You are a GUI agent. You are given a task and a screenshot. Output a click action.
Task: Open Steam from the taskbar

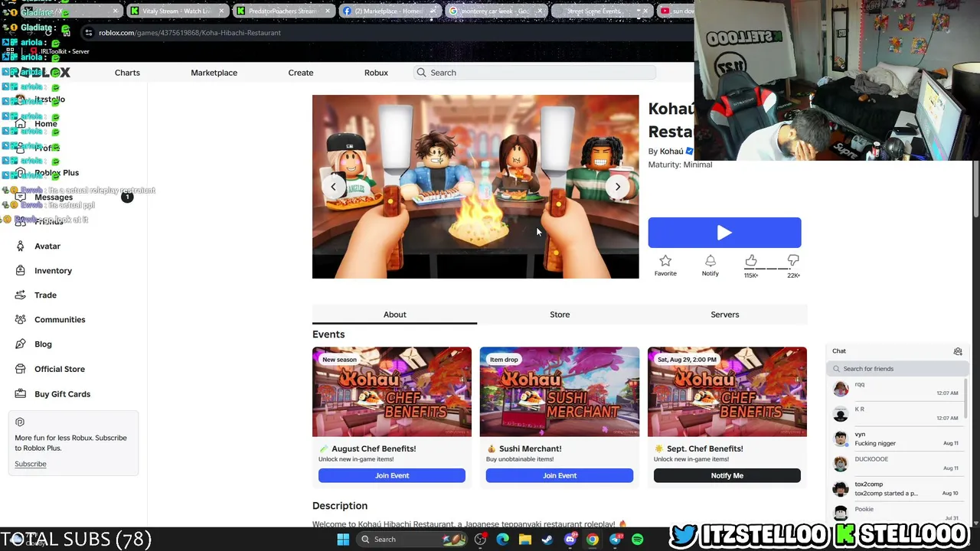click(547, 540)
